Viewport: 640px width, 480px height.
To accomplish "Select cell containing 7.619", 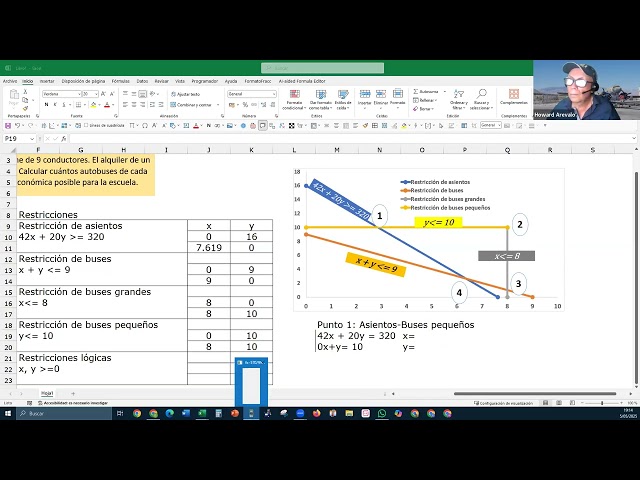I will (209, 247).
